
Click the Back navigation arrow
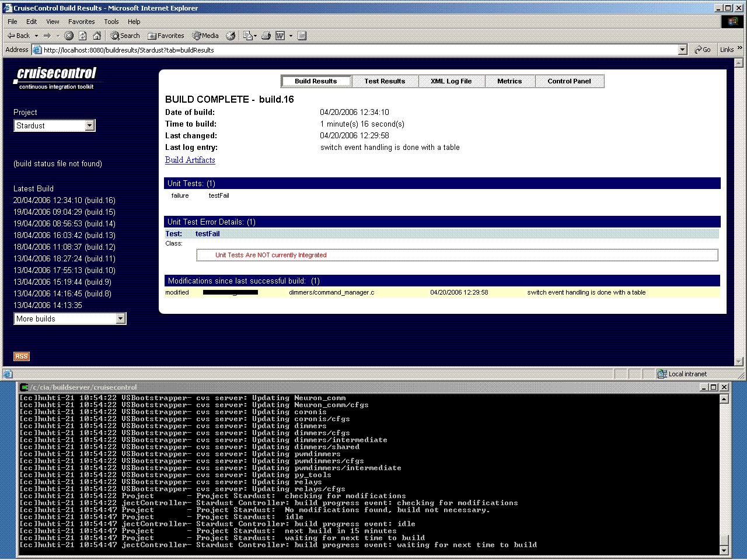coord(18,36)
